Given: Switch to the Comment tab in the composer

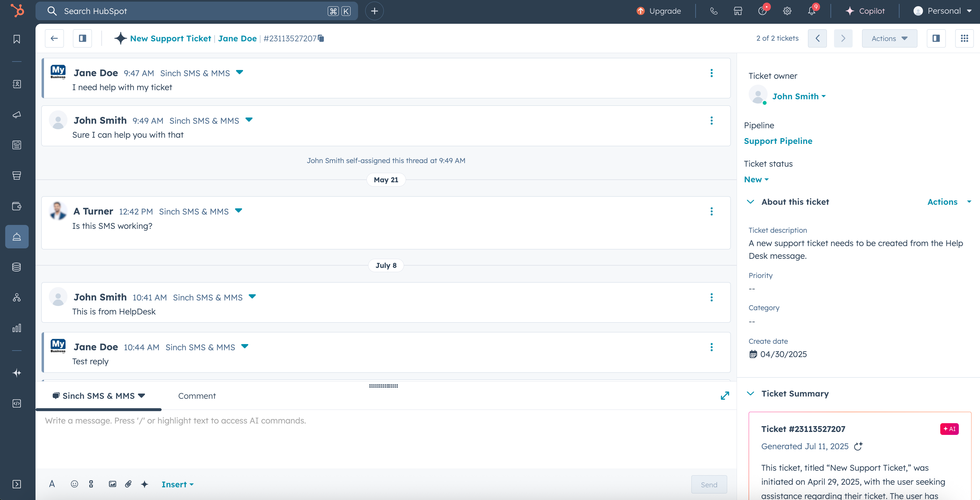Looking at the screenshot, I should (x=197, y=396).
